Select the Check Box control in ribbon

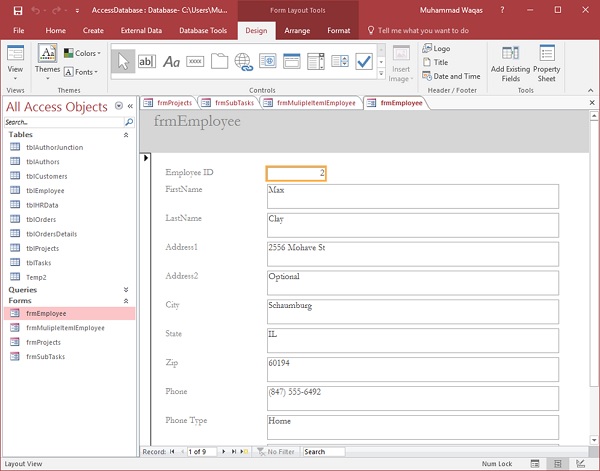[x=363, y=62]
